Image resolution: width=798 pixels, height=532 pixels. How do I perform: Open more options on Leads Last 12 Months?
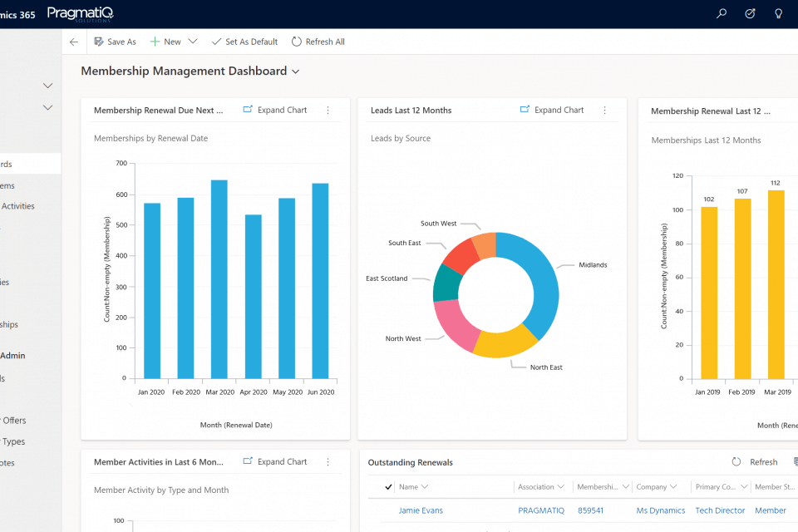(x=604, y=111)
